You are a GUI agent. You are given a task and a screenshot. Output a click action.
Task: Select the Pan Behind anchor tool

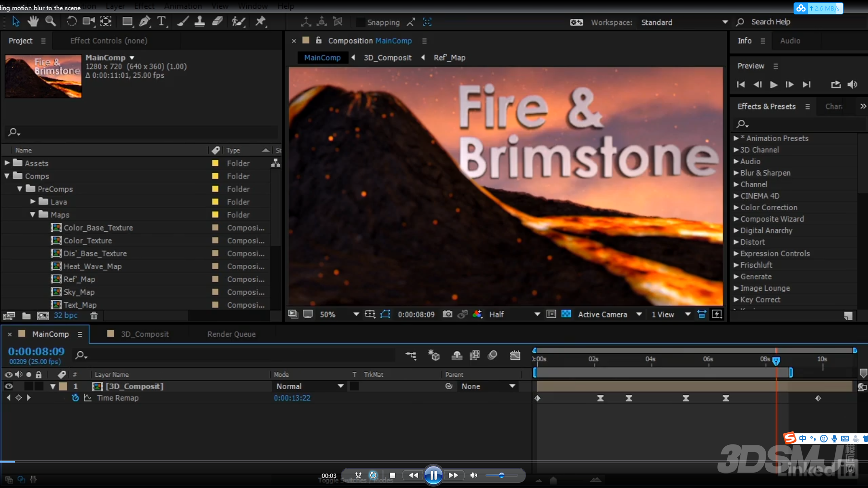[x=106, y=22]
